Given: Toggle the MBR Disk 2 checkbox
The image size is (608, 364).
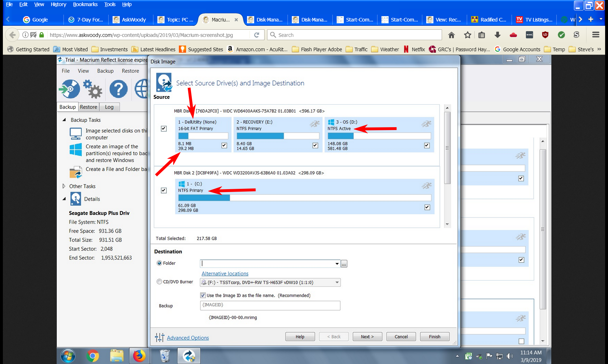Looking at the screenshot, I should pyautogui.click(x=164, y=190).
